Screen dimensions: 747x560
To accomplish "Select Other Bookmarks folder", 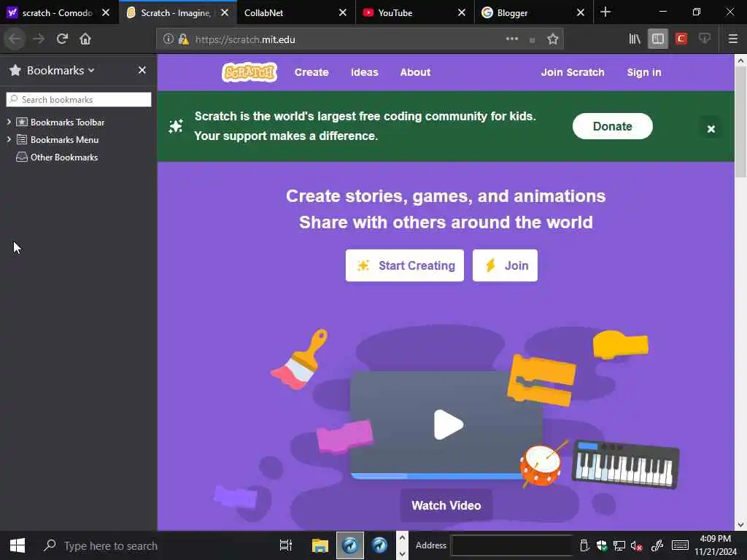I will tap(64, 157).
